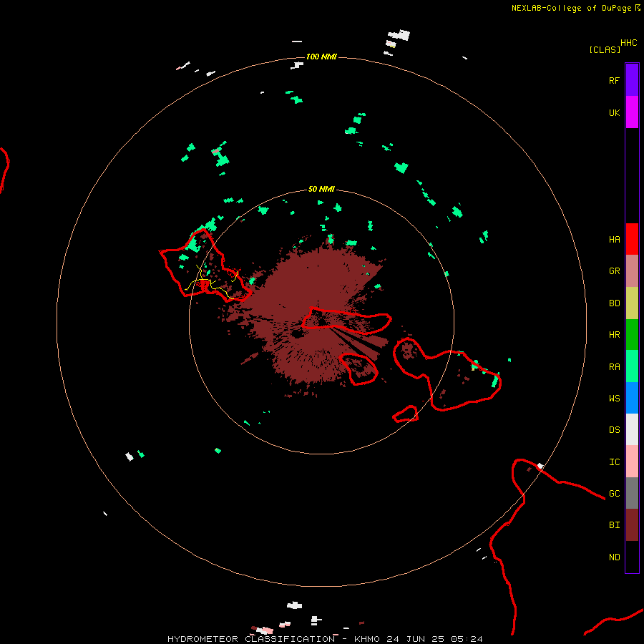The image size is (644, 644).
Task: Click the WS legend label
Action: coord(614,399)
